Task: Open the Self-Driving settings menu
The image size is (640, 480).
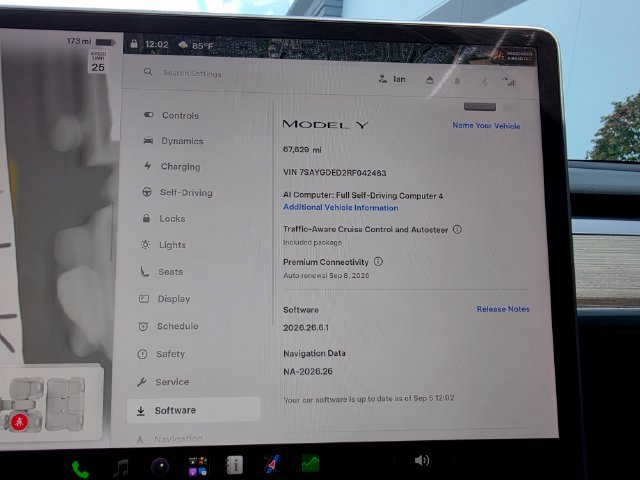Action: pos(177,192)
